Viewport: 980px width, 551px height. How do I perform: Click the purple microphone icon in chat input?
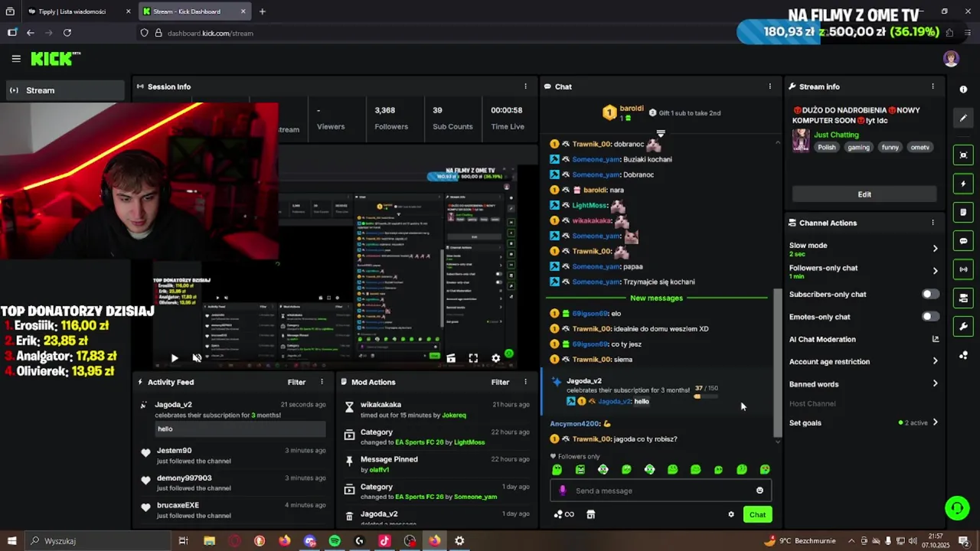click(563, 491)
